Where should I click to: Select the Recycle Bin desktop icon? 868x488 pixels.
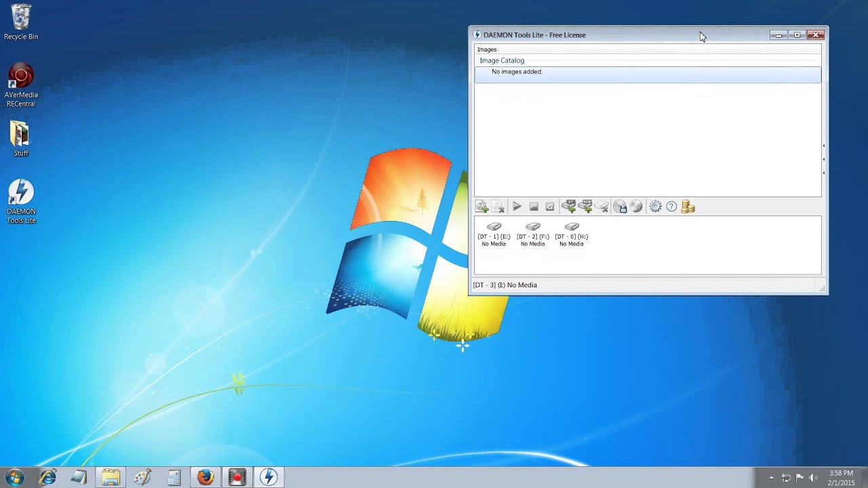coord(21,22)
